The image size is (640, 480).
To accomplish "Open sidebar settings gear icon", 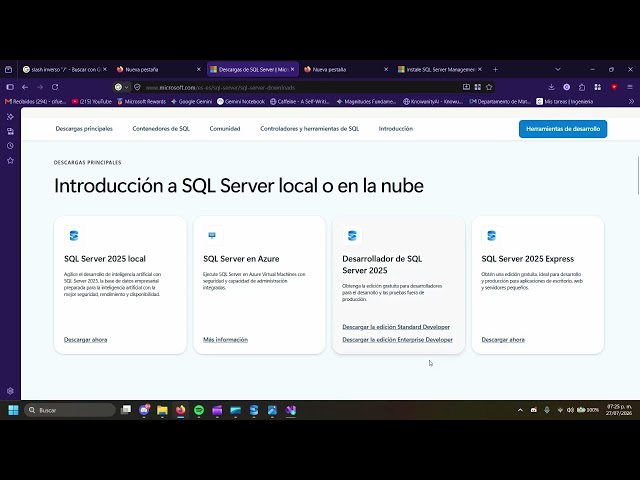I will 10,391.
